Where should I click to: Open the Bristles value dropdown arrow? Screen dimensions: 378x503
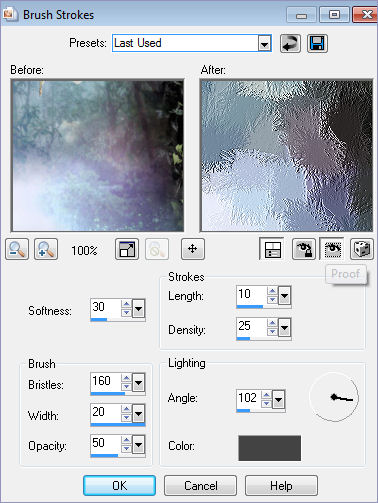pos(138,382)
